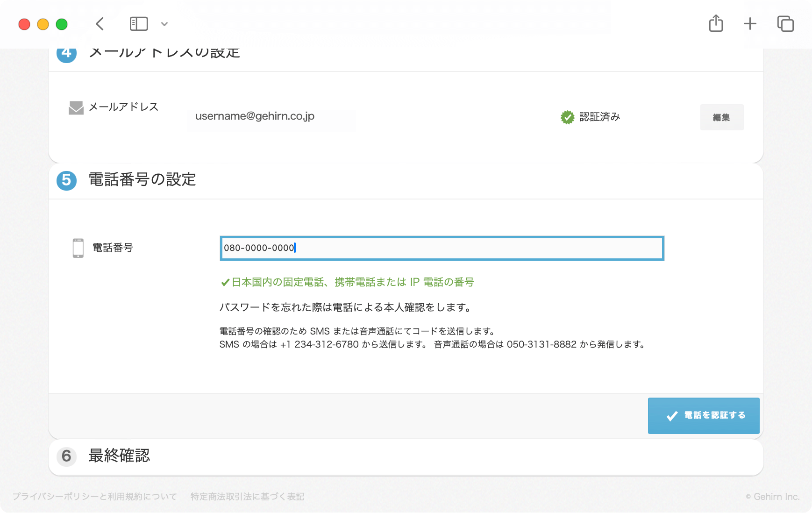Click the envelope icon beside メールアドレス
The width and height of the screenshot is (812, 513).
75,107
